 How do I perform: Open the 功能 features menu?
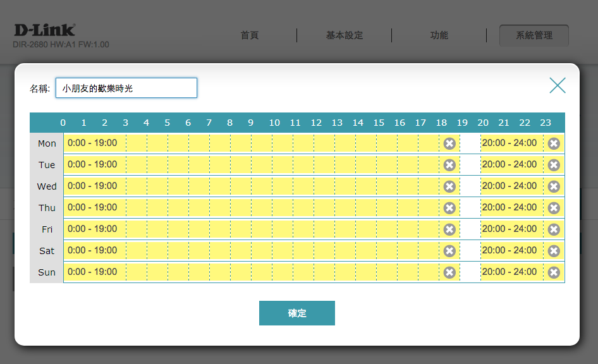pos(439,35)
